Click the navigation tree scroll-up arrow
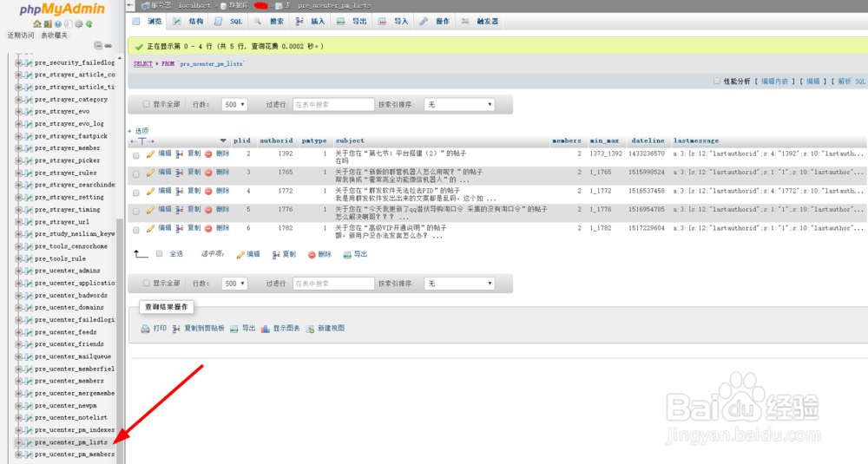Viewport: 868px width, 464px height. 120,57
